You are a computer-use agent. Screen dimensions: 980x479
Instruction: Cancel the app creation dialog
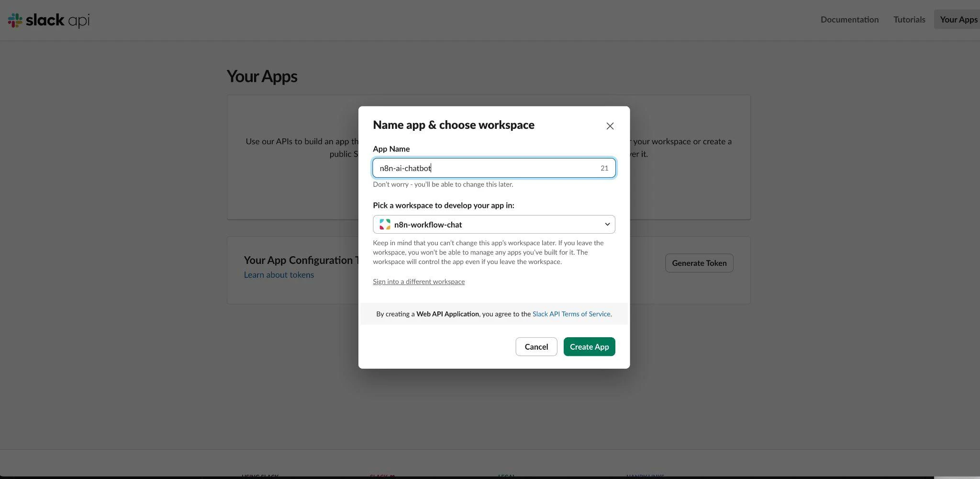536,347
